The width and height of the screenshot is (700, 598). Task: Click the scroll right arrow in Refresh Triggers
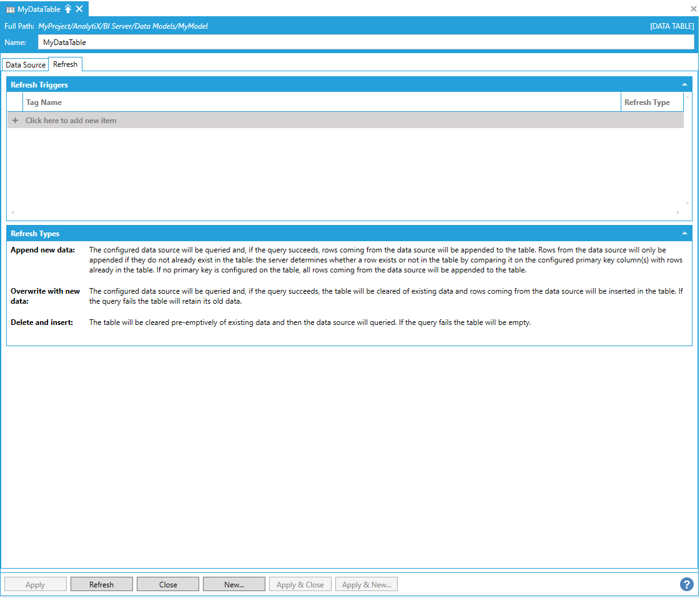678,212
